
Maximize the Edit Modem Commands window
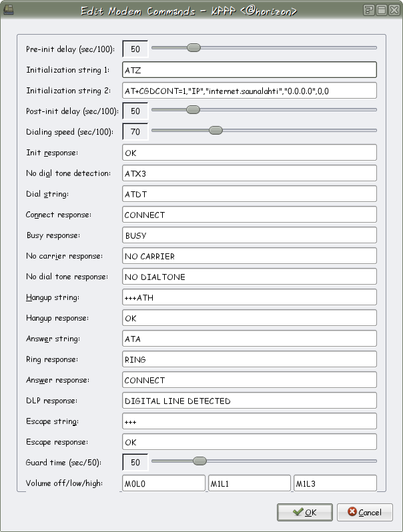pos(381,10)
